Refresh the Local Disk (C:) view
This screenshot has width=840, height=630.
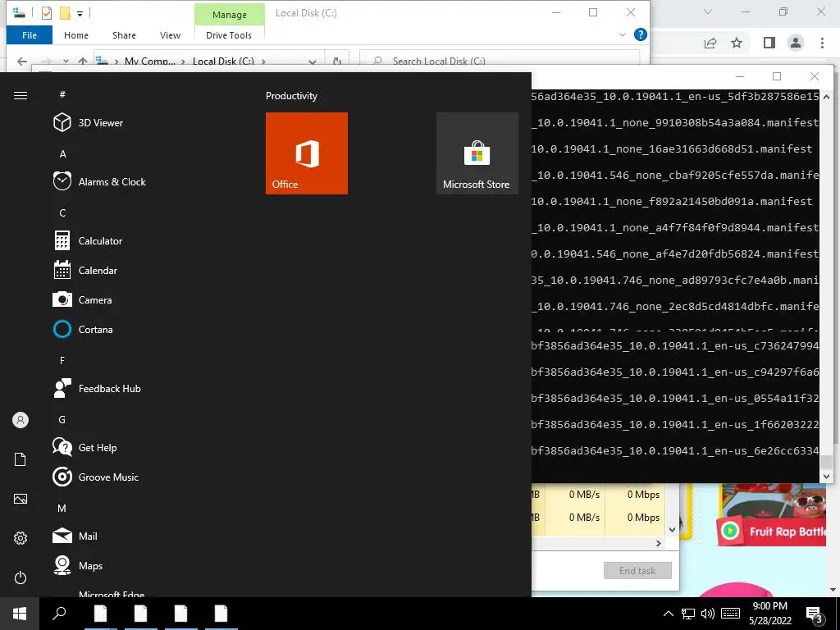click(337, 61)
